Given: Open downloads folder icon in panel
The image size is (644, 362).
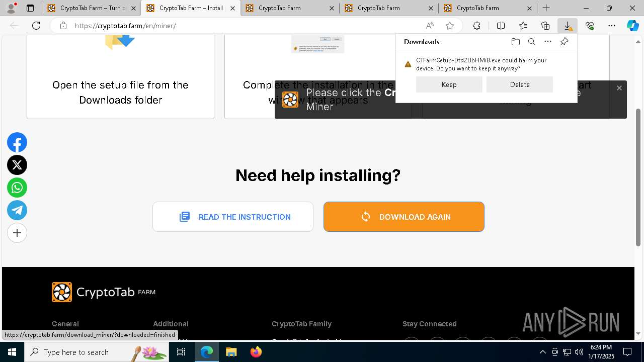Looking at the screenshot, I should (515, 42).
